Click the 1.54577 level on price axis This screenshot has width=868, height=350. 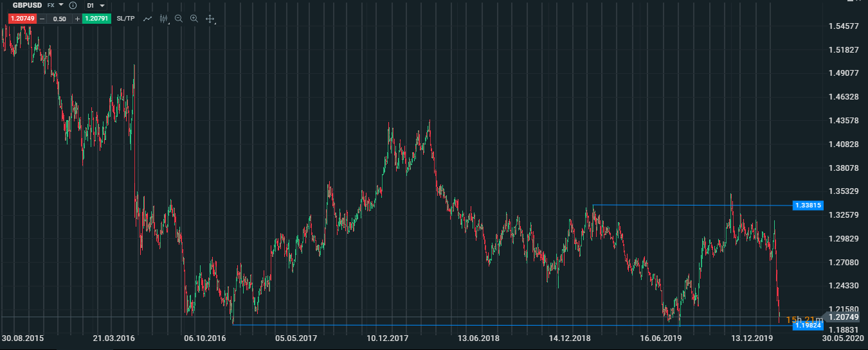(x=844, y=26)
